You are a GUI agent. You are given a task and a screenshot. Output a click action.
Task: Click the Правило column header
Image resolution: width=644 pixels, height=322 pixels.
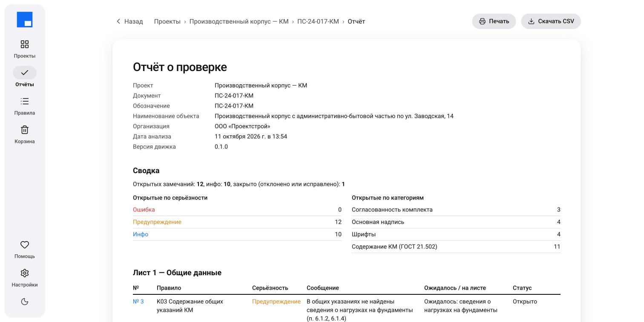pos(169,288)
